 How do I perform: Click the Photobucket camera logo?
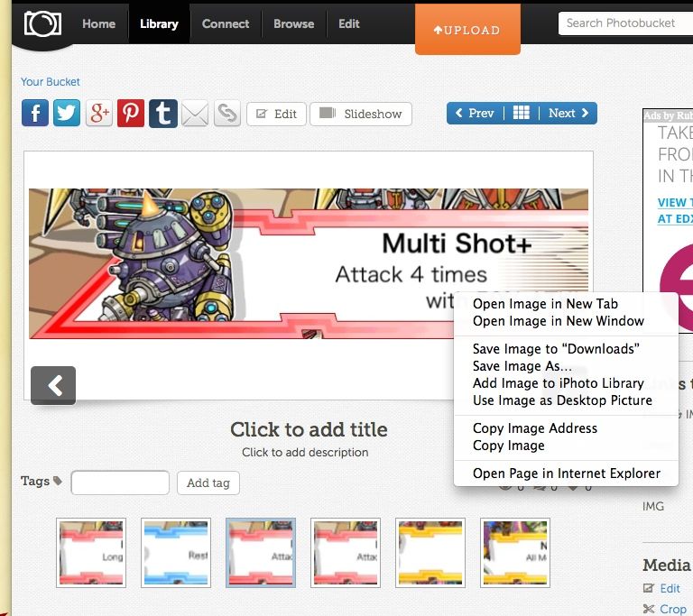[x=42, y=23]
